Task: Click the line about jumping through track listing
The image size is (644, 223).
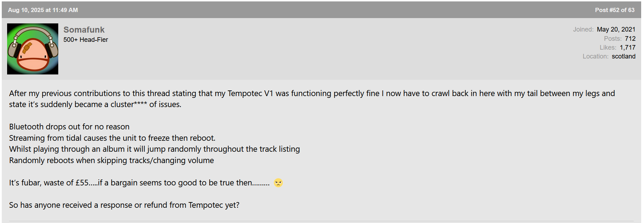Action: (x=155, y=149)
